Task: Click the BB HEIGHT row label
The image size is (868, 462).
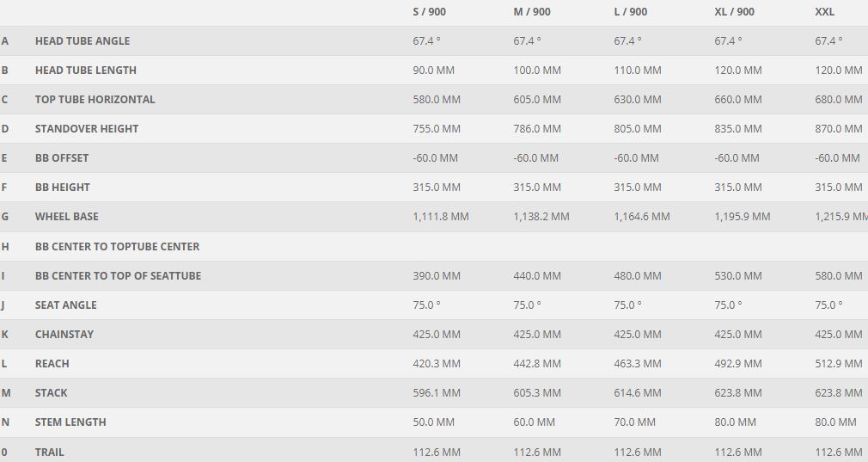Action: 63,188
